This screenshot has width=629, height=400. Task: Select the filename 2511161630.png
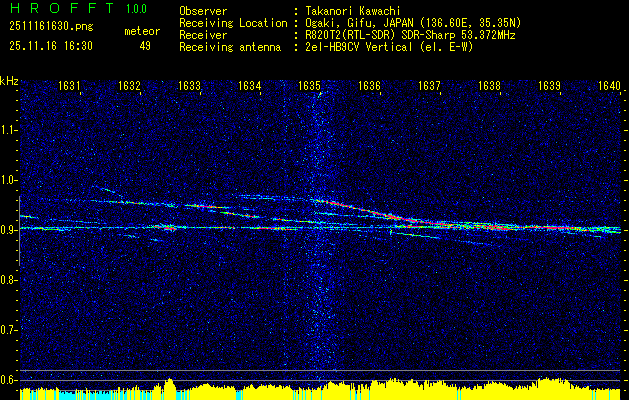pyautogui.click(x=51, y=27)
